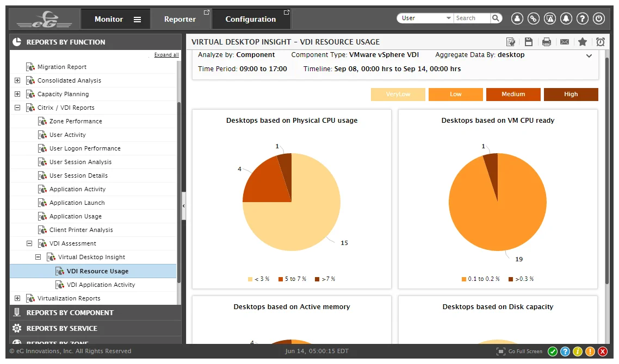Click the '>0.3 %' legend entry
The width and height of the screenshot is (619, 364).
click(x=521, y=279)
